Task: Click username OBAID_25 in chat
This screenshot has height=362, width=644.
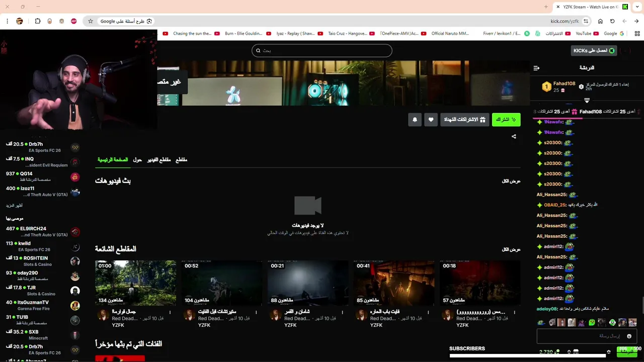Action: click(555, 205)
